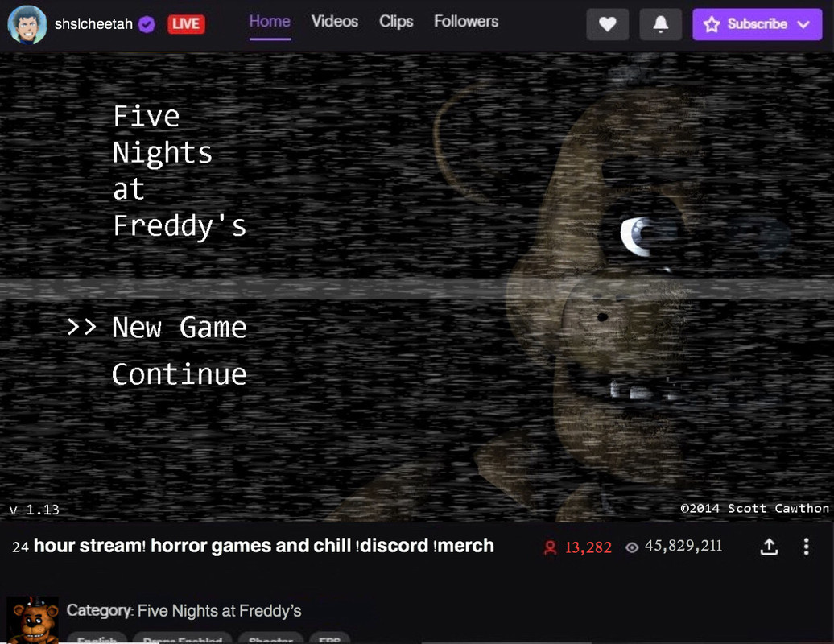834x644 pixels.
Task: Open the share upload icon
Action: click(x=769, y=546)
